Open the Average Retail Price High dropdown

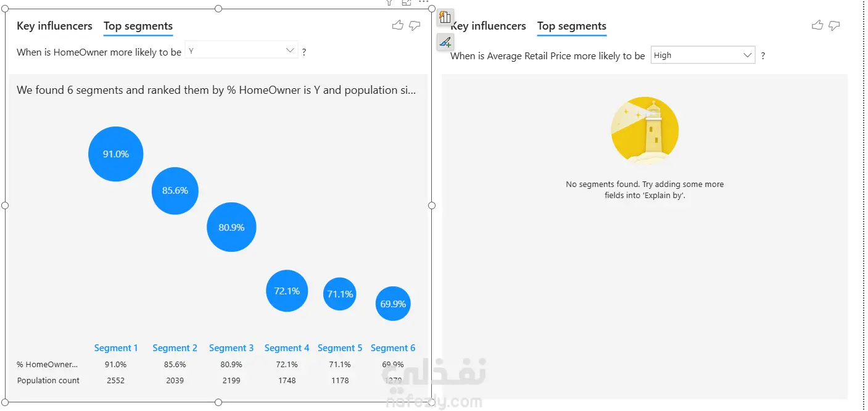pyautogui.click(x=703, y=55)
